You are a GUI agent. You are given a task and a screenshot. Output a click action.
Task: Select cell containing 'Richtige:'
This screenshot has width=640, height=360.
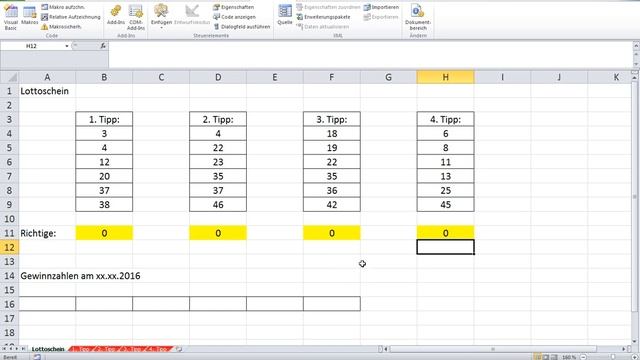(47, 233)
